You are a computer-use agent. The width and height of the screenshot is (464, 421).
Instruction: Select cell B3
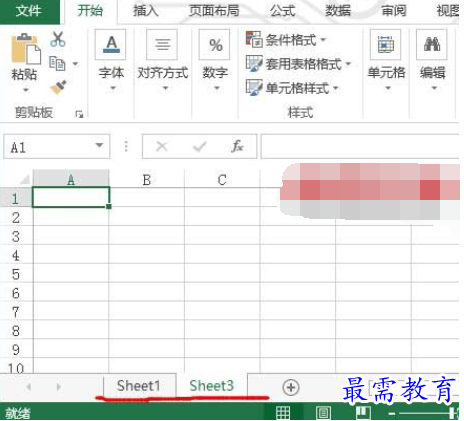point(147,235)
